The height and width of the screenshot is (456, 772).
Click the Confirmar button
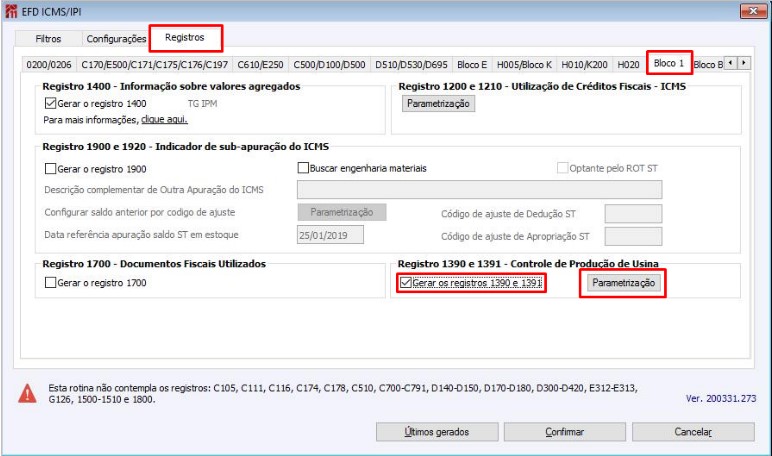tap(564, 432)
